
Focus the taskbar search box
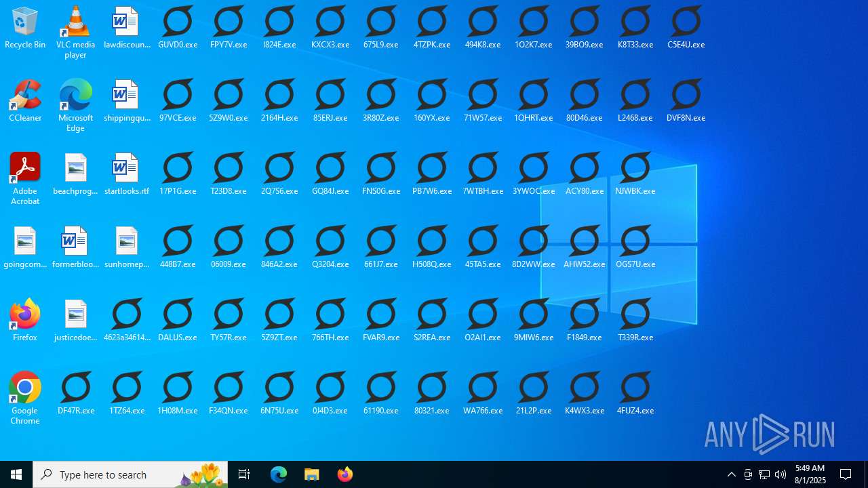point(130,474)
